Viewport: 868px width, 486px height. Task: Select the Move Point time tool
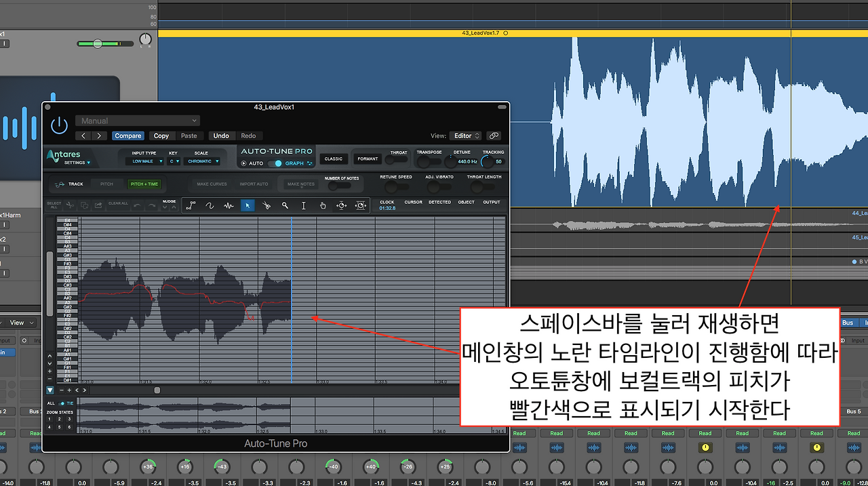342,205
